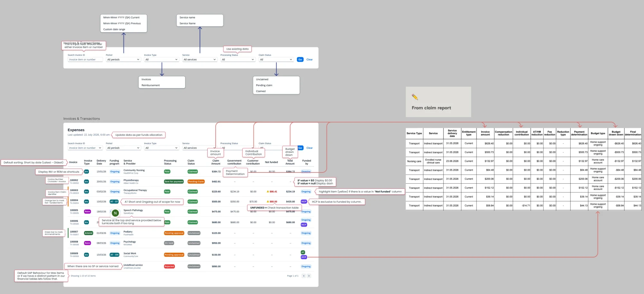Click the Clear link in the Expenses panel
This screenshot has width=644, height=294.
[x=309, y=148]
